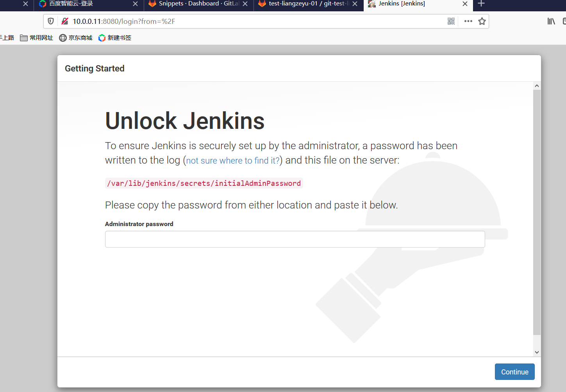The image size is (566, 392).
Task: Click the tracking protection shield icon
Action: click(51, 21)
